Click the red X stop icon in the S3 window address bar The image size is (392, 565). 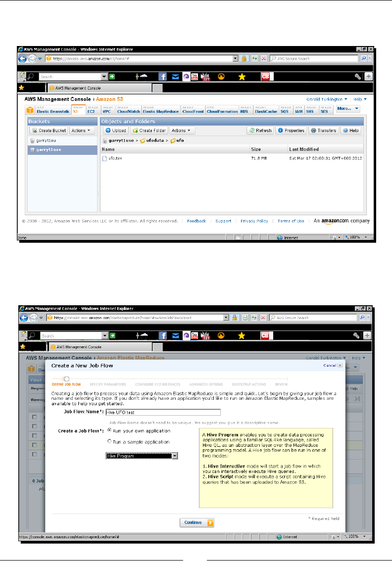pos(264,58)
